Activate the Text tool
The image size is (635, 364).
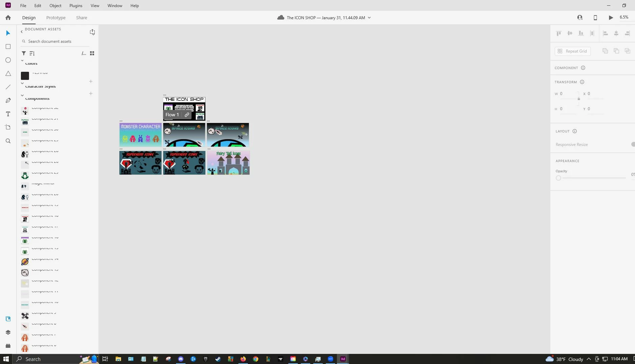(8, 114)
